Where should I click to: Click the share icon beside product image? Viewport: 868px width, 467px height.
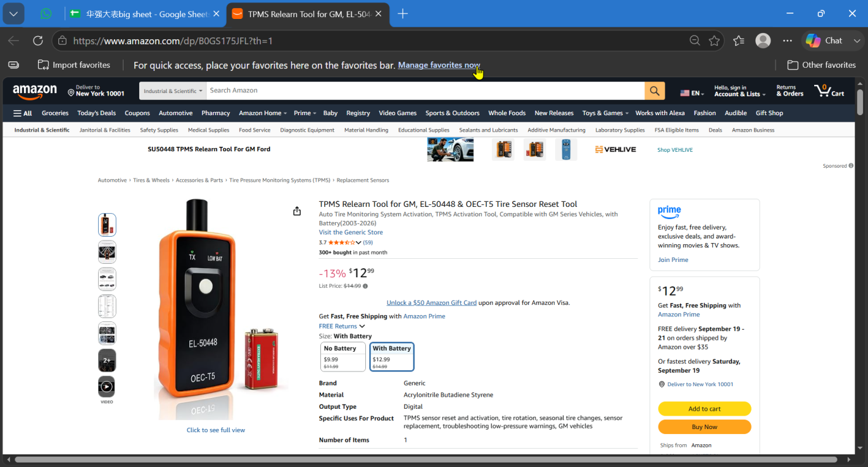(x=297, y=211)
